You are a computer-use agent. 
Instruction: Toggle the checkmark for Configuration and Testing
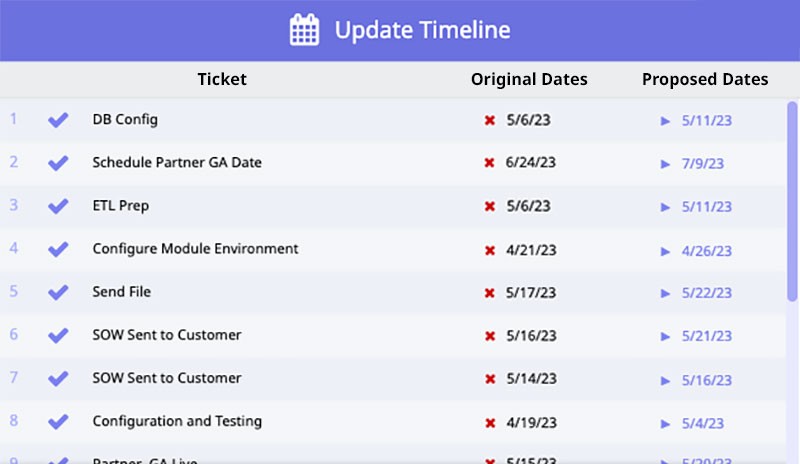click(58, 422)
